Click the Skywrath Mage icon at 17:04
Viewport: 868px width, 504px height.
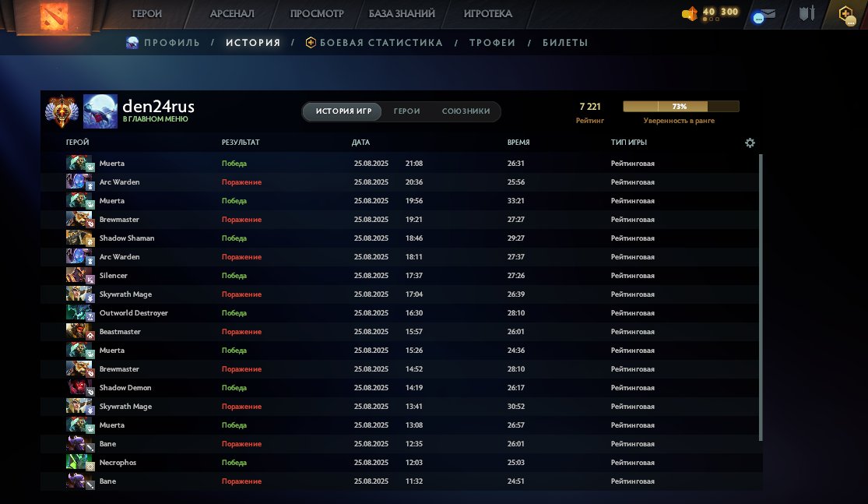pos(79,294)
